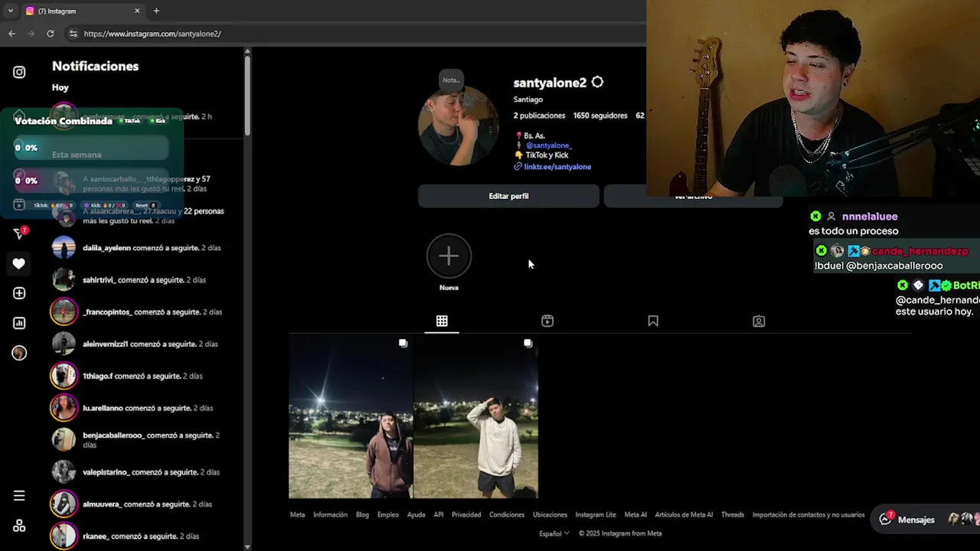Open the Threads footer link

point(733,515)
